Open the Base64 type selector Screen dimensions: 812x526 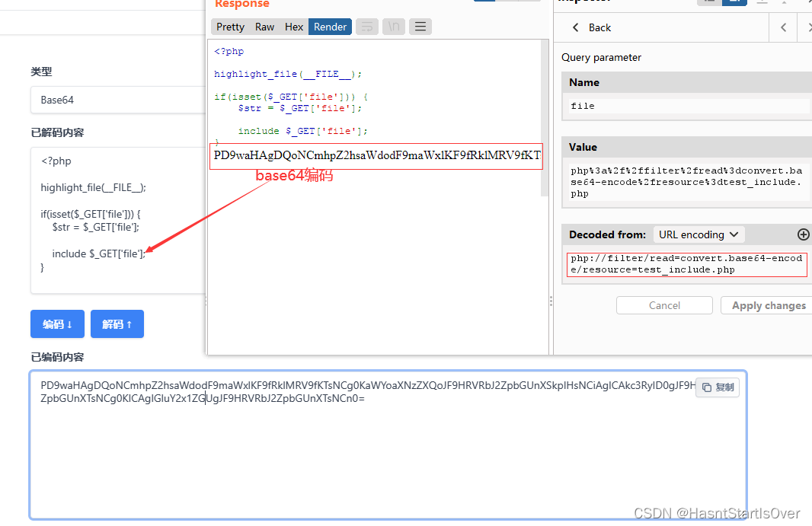coord(118,100)
